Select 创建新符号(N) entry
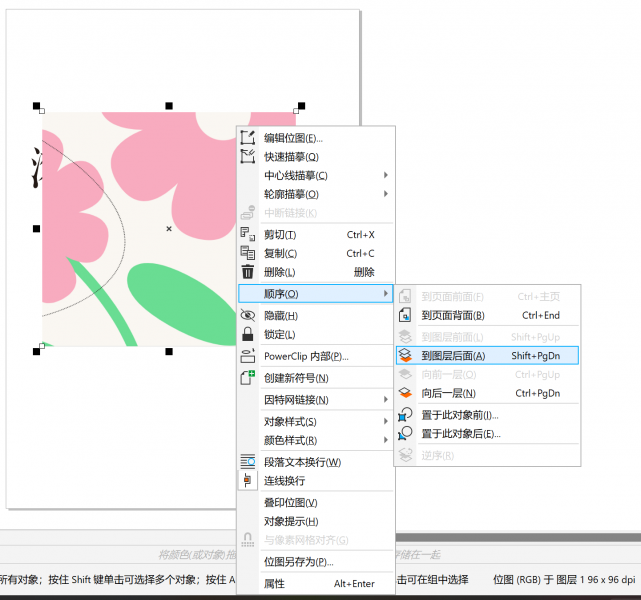The height and width of the screenshot is (600, 641). coord(316,378)
